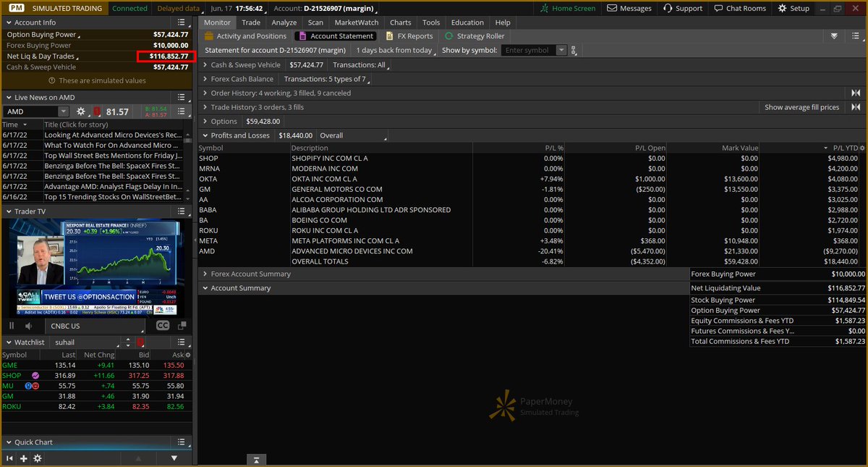This screenshot has height=467, width=868.
Task: Click the red link icon in Watchlist header
Action: point(140,342)
